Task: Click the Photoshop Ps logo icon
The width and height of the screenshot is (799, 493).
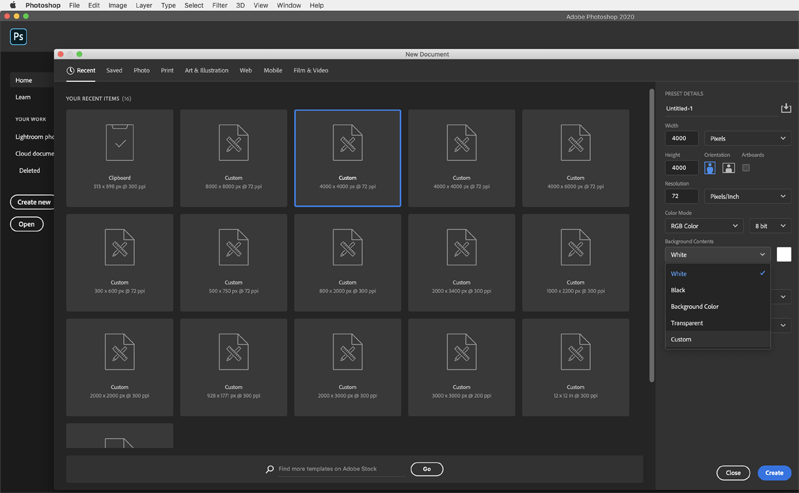Action: pyautogui.click(x=18, y=37)
